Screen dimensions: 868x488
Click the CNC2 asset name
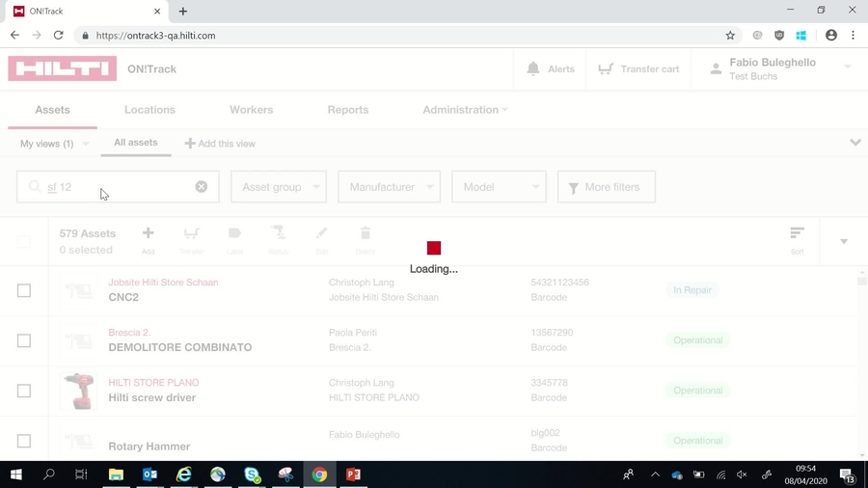tap(123, 297)
